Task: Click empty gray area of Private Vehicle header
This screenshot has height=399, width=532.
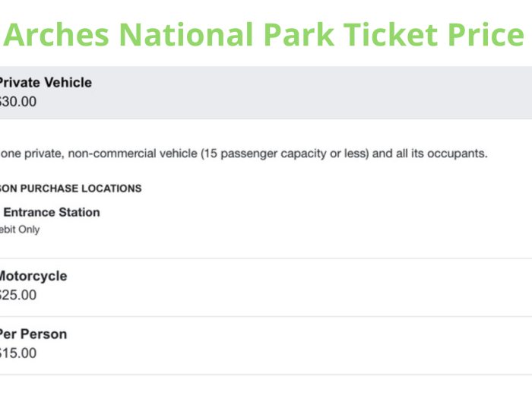Action: coord(306,92)
